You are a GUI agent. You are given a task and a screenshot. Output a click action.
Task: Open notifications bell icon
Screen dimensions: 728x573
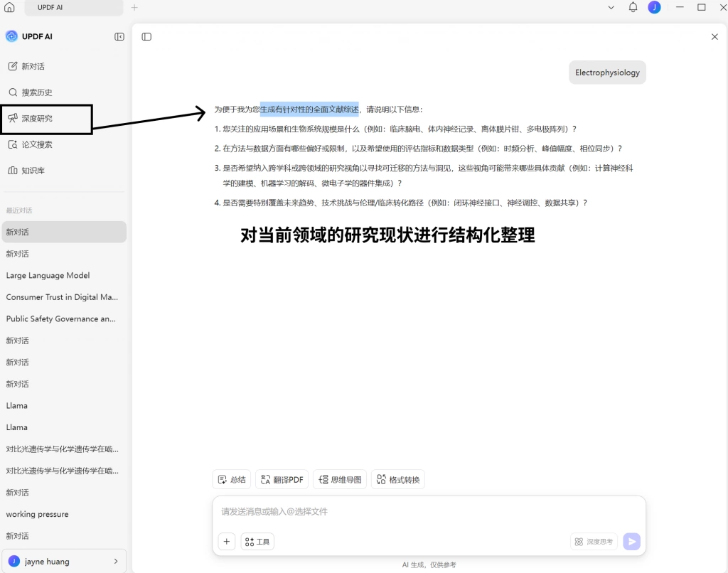pos(633,7)
